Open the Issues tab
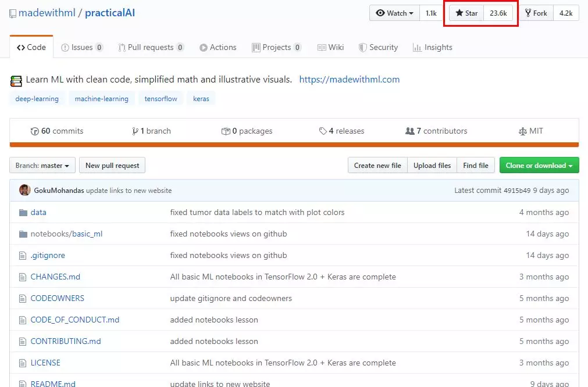Image resolution: width=588 pixels, height=387 pixels. [82, 47]
